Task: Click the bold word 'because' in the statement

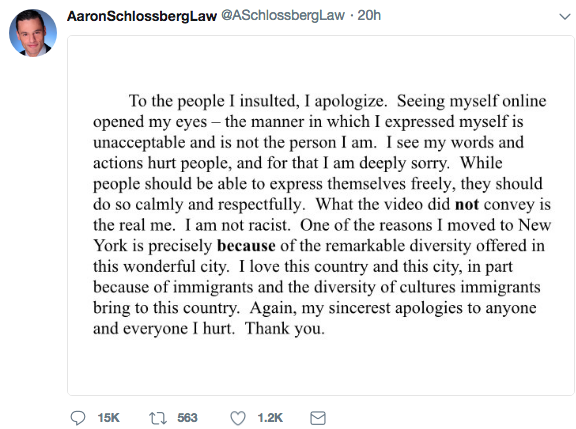Action: [x=246, y=246]
